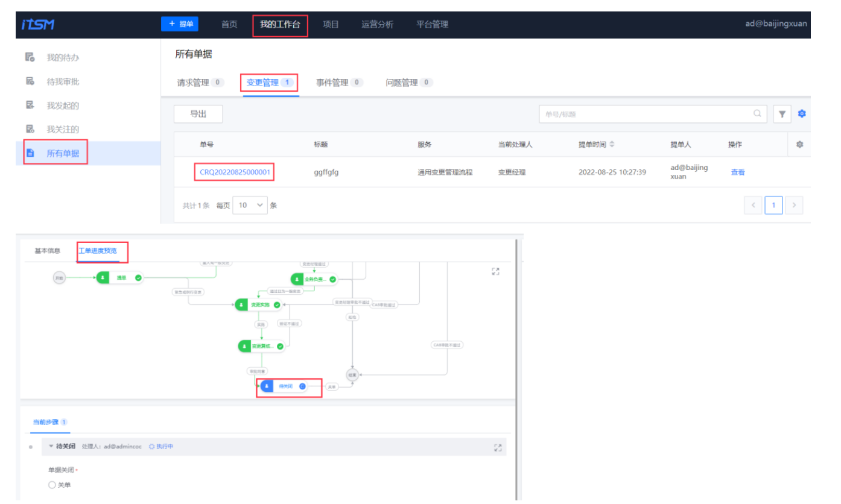
Task: Click the 待关闭 flow node
Action: click(x=284, y=386)
